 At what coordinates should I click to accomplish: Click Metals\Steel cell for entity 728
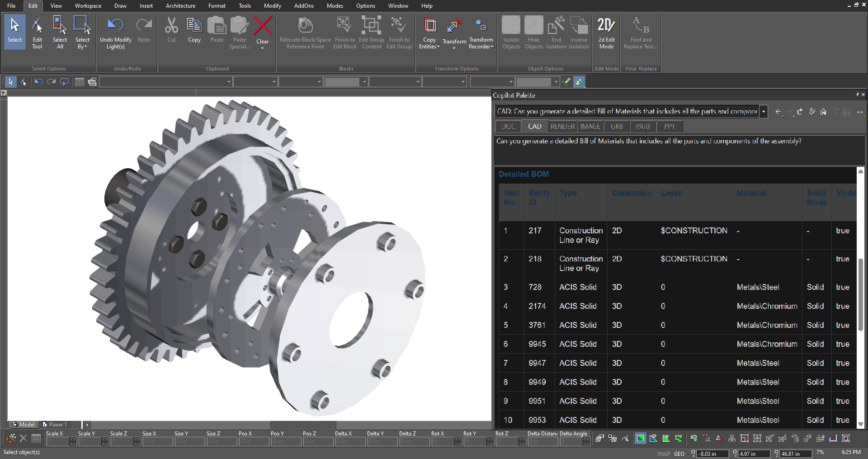[x=758, y=287]
